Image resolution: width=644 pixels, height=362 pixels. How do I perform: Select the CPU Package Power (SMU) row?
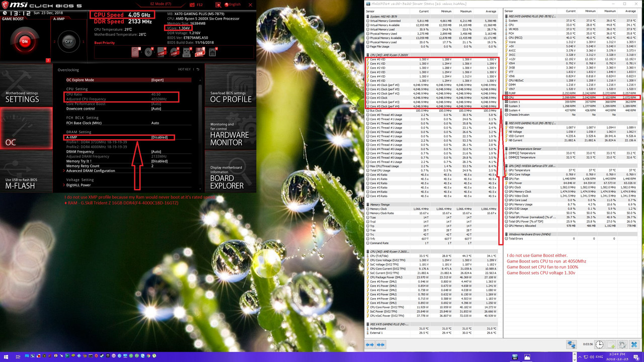tap(433, 277)
